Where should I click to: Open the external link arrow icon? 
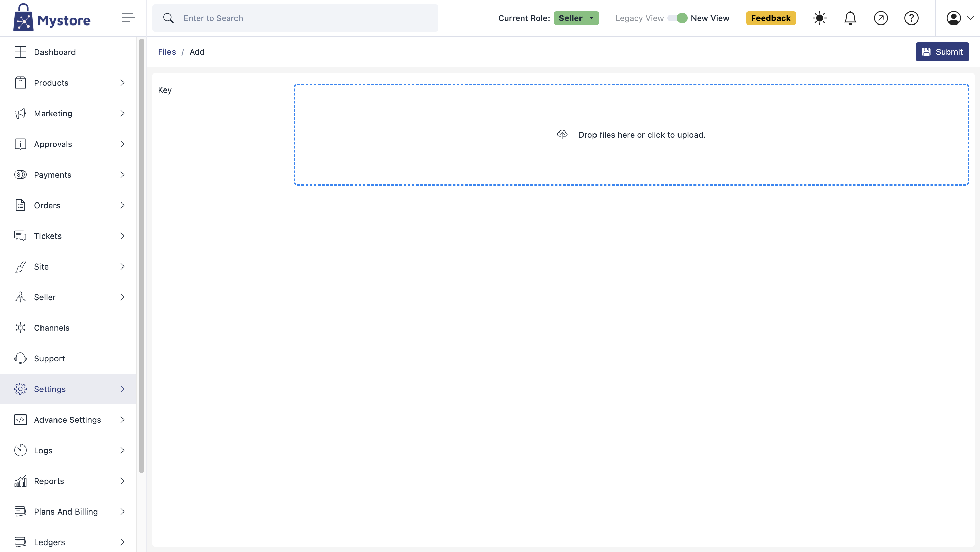[x=881, y=18]
